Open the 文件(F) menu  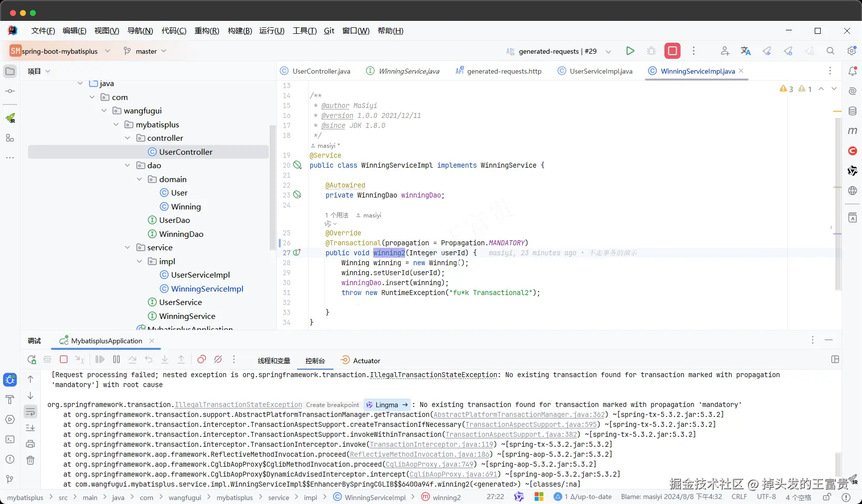[x=43, y=30]
